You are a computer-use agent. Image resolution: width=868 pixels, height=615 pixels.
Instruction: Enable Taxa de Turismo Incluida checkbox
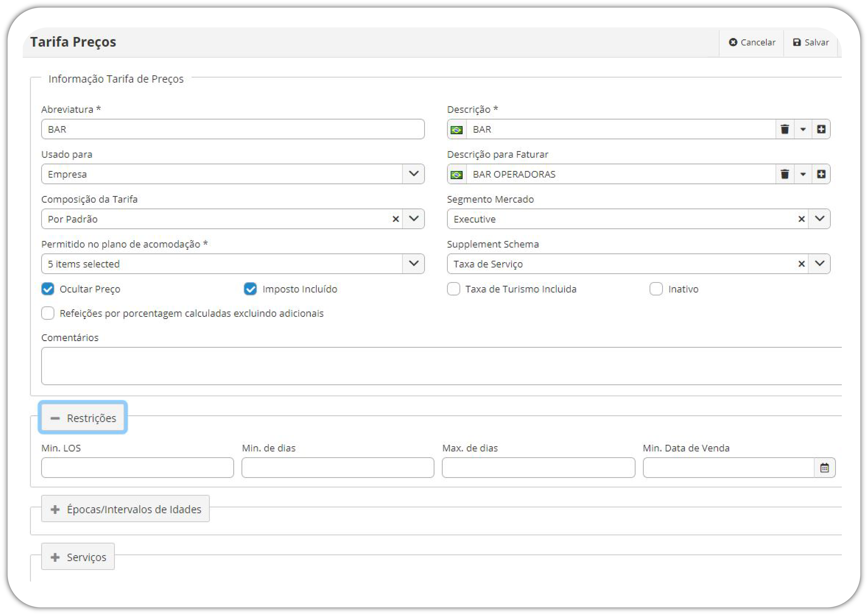point(453,289)
